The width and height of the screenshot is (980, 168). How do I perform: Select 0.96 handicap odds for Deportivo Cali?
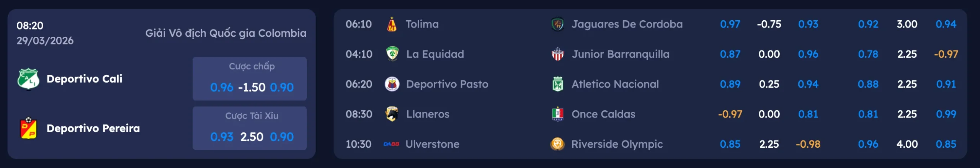point(222,87)
